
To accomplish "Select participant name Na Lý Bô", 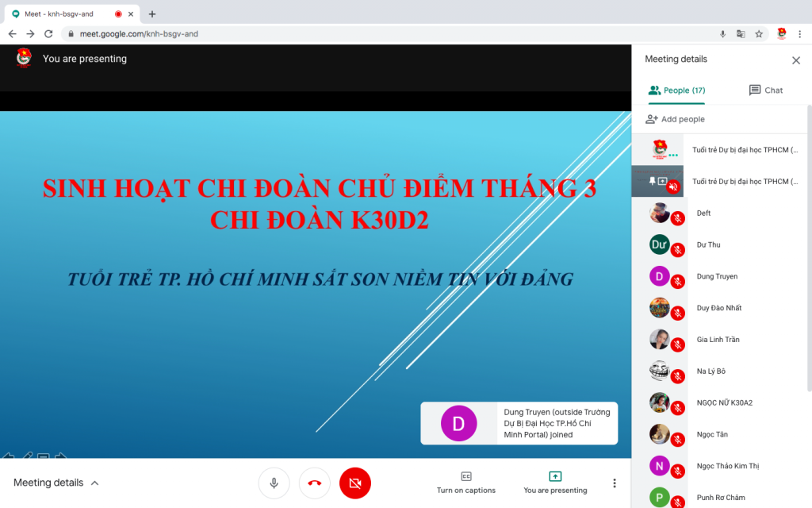I will point(710,371).
